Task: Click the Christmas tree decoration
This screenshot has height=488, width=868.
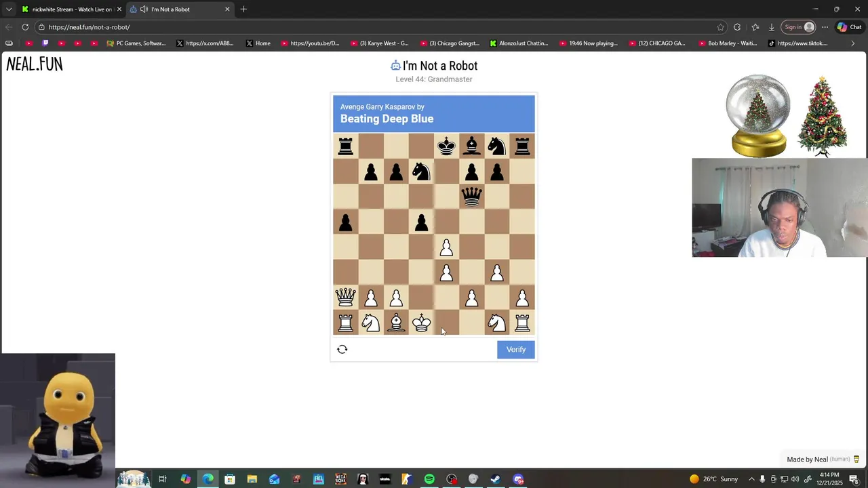Action: pos(823,117)
